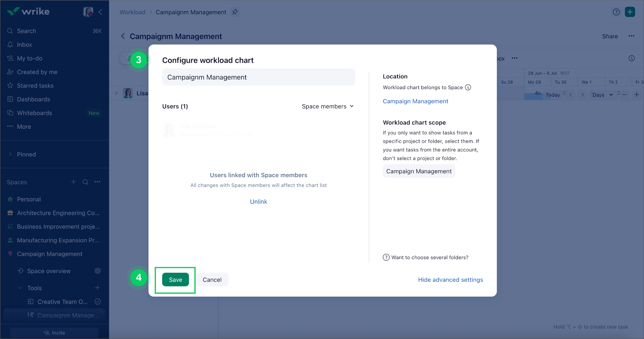This screenshot has width=644, height=339.
Task: Expand the Pinned section
Action: [10, 154]
